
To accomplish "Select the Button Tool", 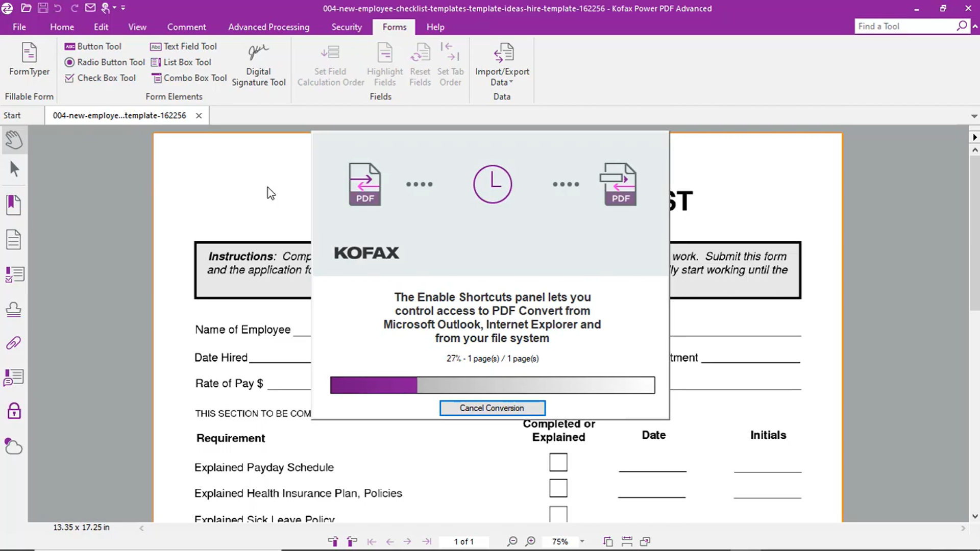I will (x=93, y=46).
